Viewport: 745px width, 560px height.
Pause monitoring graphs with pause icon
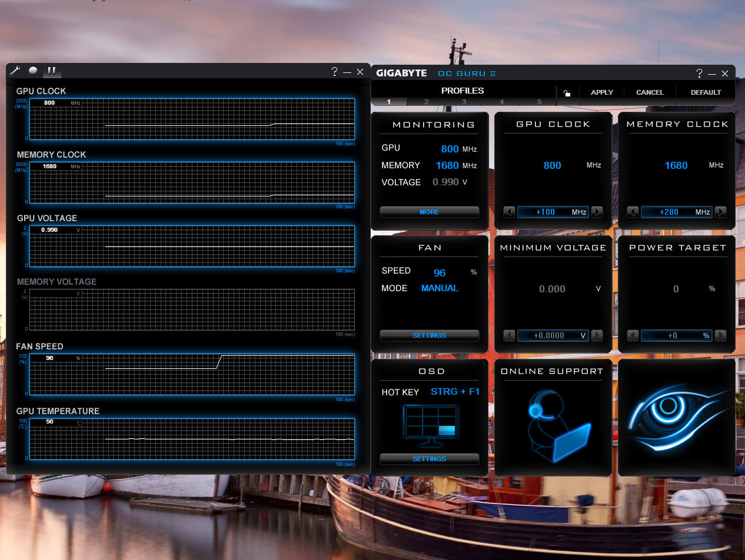point(51,71)
